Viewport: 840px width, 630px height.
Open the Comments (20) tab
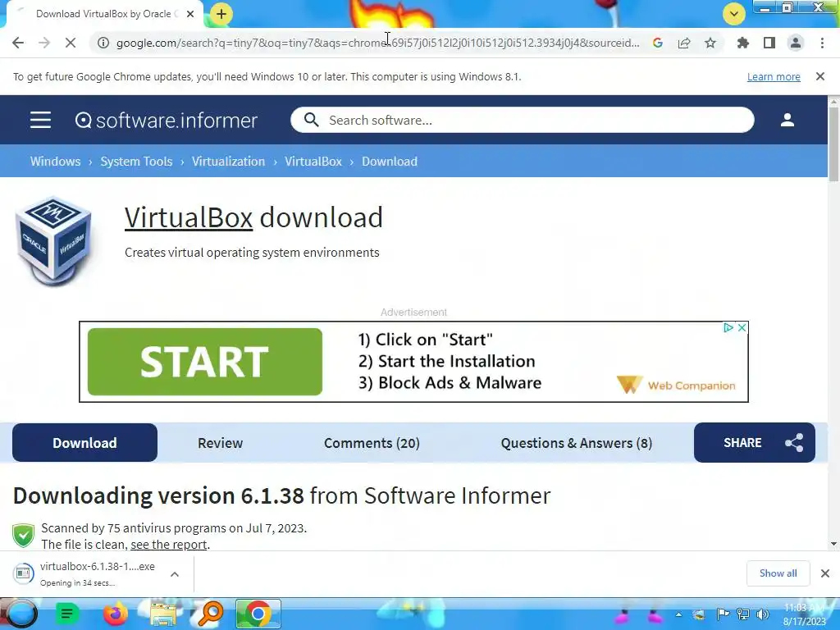372,443
